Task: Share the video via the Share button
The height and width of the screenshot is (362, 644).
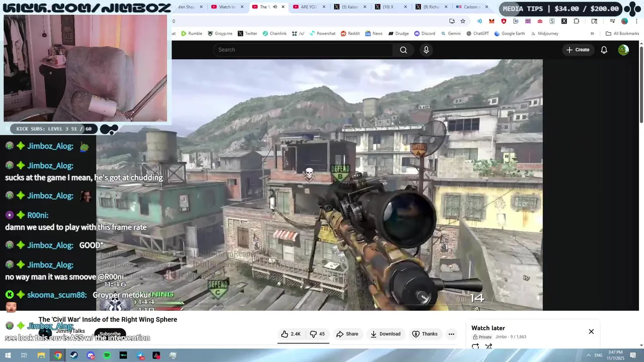Action: point(347,334)
